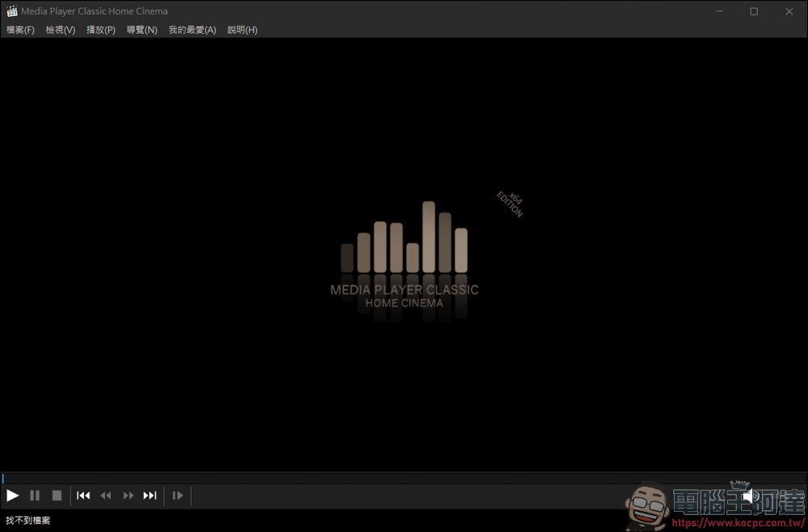Mute audio with the speaker icon
Image resolution: width=808 pixels, height=532 pixels.
point(748,495)
